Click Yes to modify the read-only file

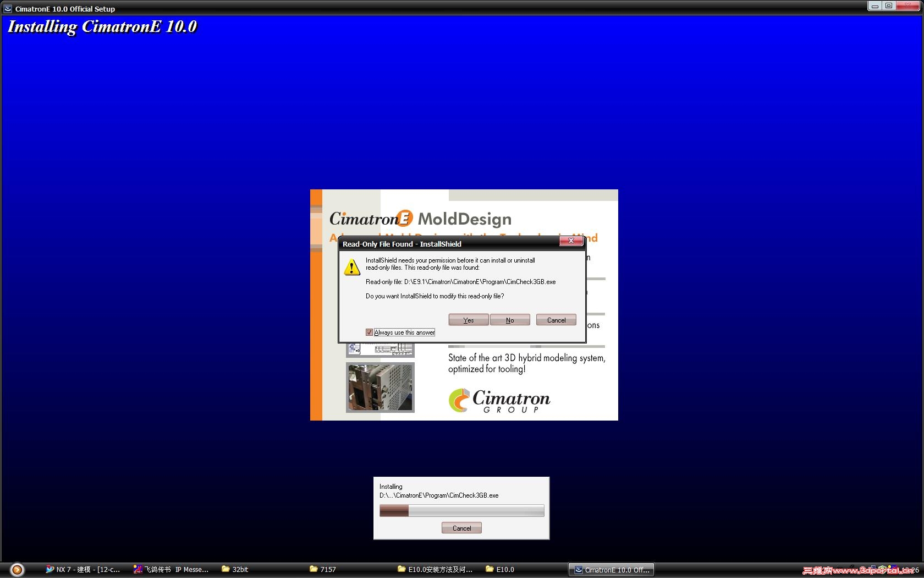tap(469, 320)
